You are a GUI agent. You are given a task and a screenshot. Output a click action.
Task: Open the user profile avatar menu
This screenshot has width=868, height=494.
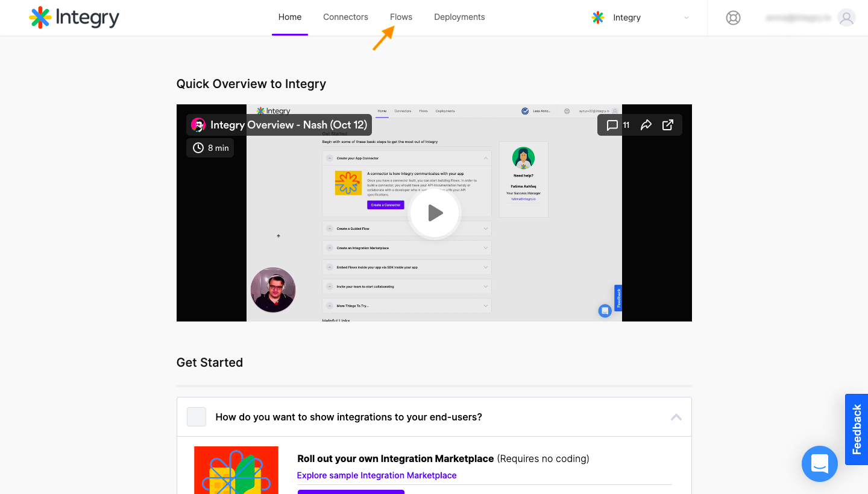[x=846, y=17]
